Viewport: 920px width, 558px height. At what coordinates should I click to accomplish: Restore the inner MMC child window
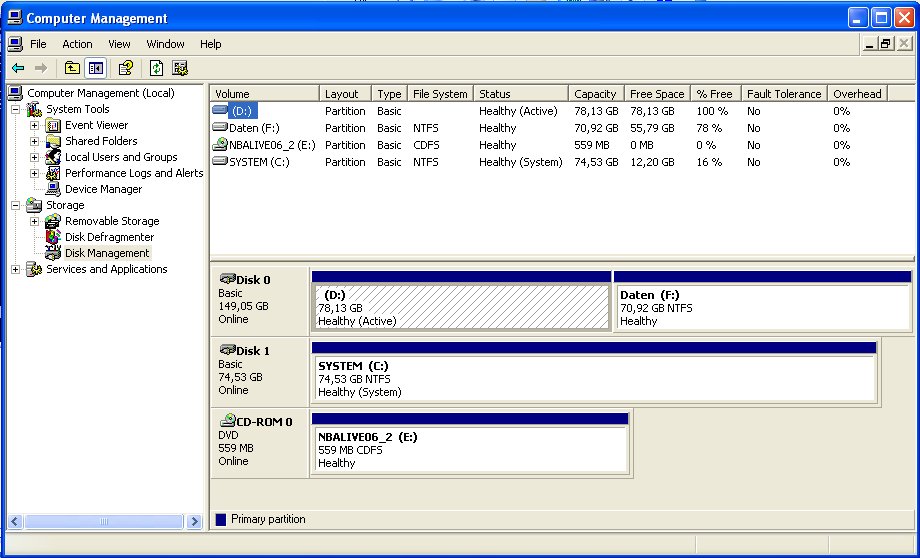885,43
